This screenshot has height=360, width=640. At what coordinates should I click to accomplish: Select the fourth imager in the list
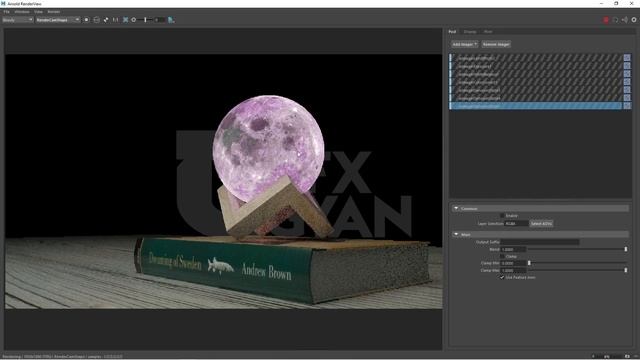(x=536, y=82)
